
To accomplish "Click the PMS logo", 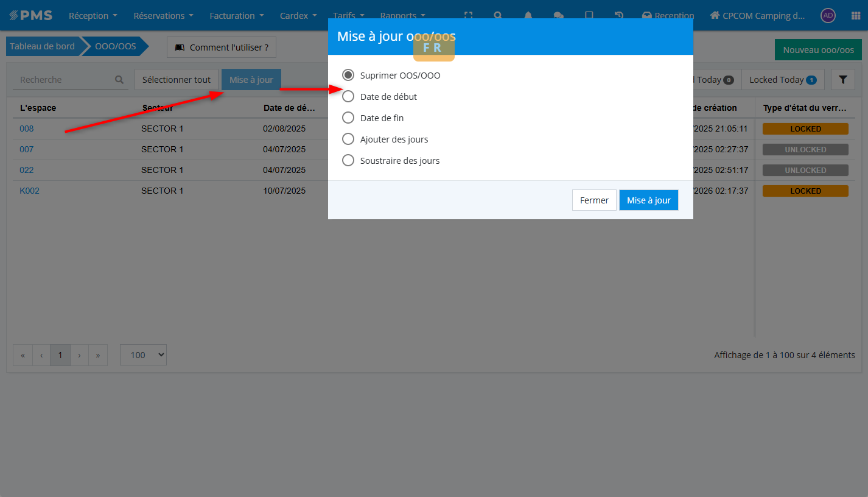I will [x=31, y=16].
